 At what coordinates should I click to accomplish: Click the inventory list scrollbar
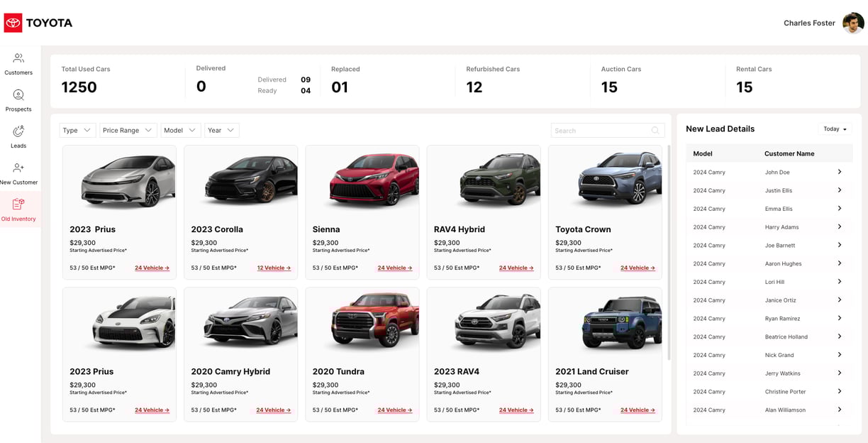coord(668,252)
